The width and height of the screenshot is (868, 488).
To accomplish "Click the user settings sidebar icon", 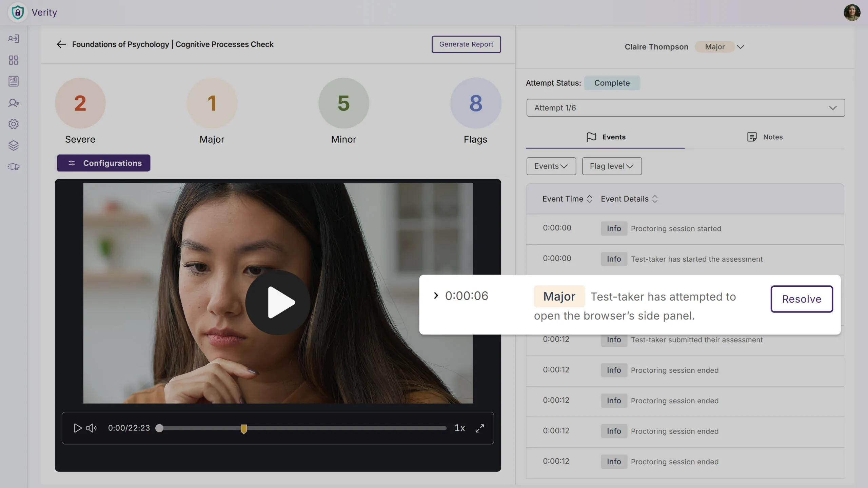I will coord(14,103).
